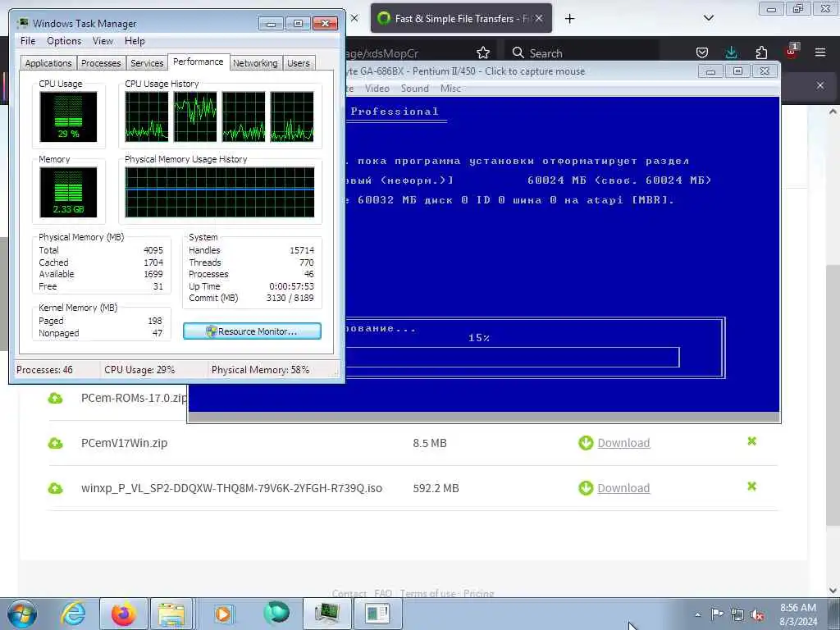Screen dimensions: 840x630
Task: Open the Pocket save icon in toolbar
Action: coord(702,52)
